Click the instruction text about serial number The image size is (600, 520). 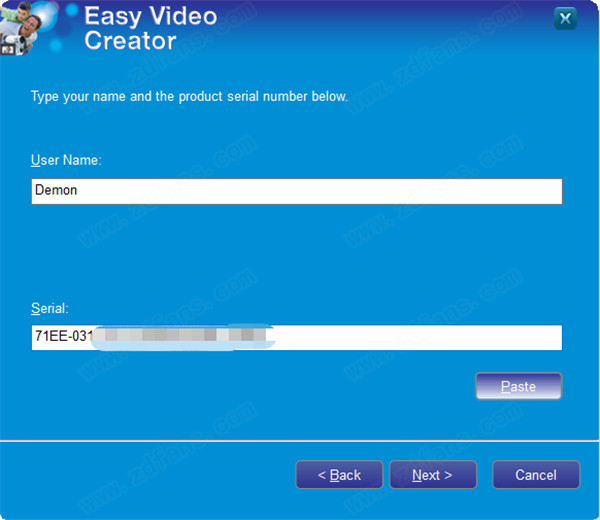coord(189,96)
